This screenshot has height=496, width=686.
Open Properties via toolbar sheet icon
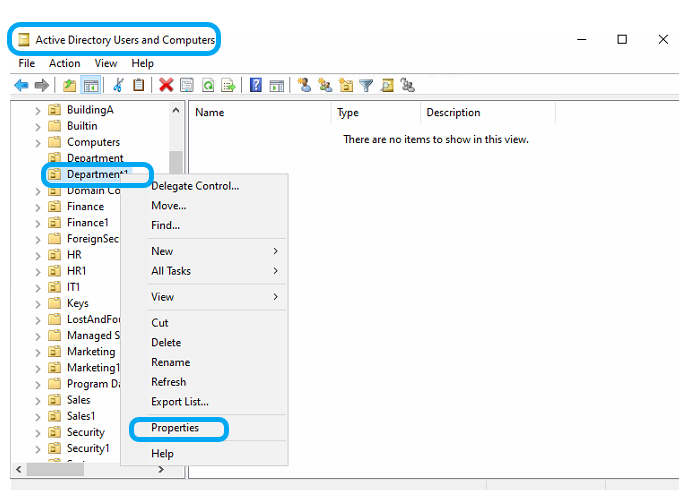187,85
